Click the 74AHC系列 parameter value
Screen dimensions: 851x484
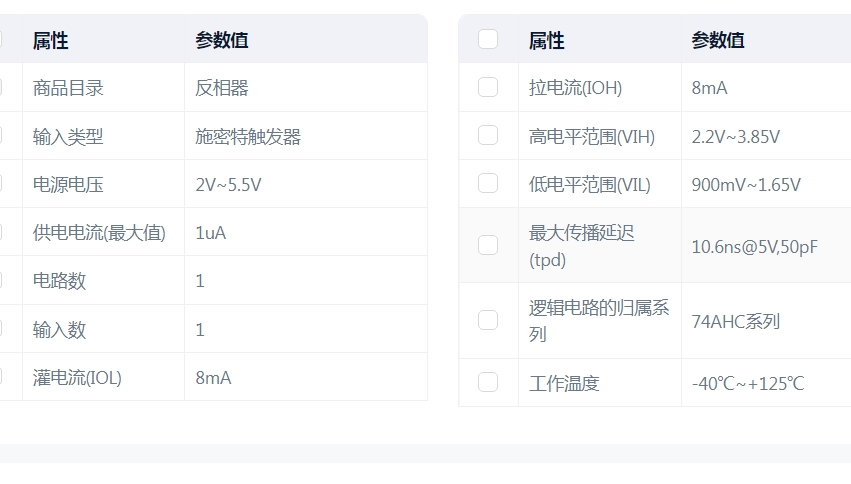coord(735,322)
